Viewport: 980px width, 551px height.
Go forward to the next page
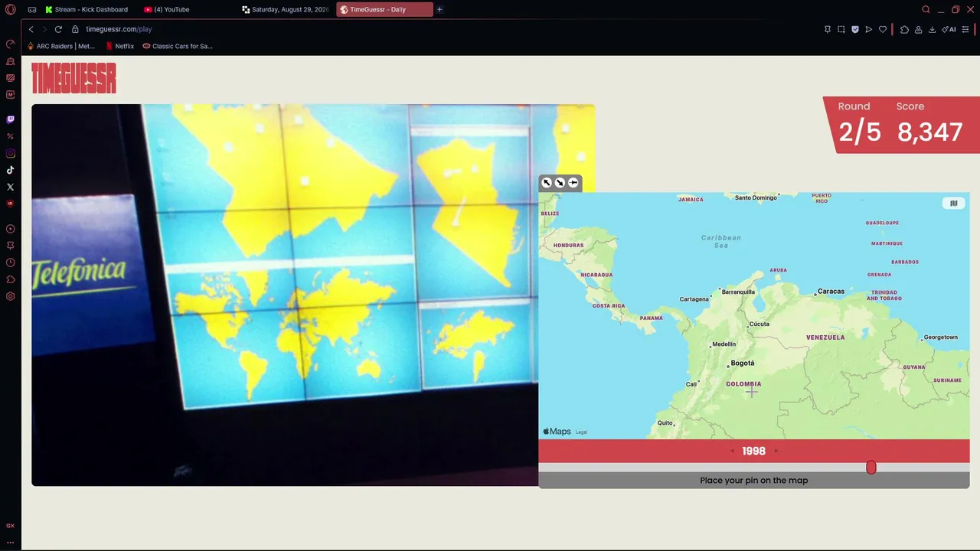tap(44, 29)
